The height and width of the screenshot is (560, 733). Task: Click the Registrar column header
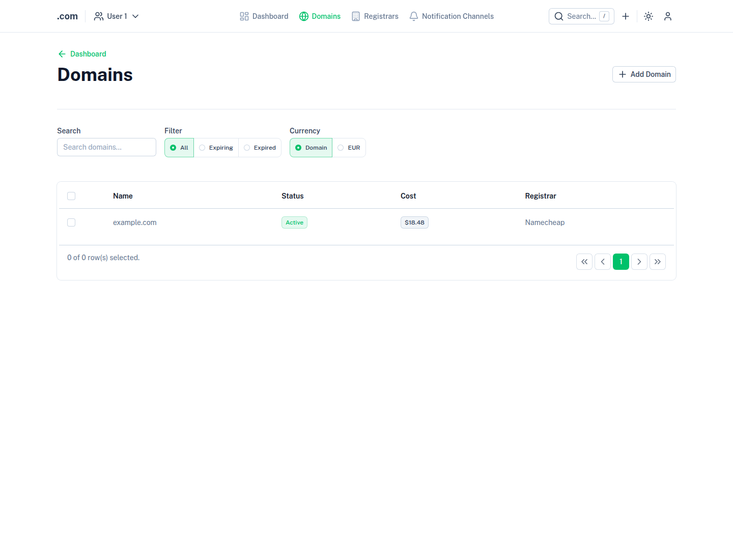click(541, 196)
